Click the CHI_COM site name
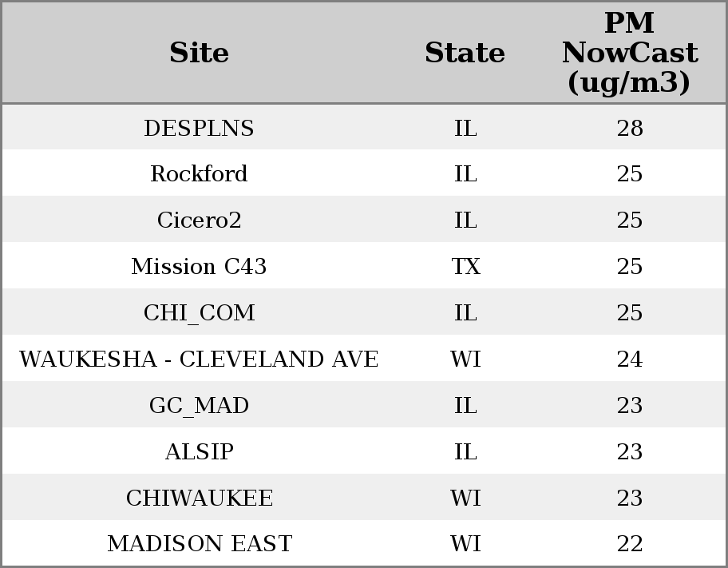This screenshot has height=568, width=728. pos(199,313)
